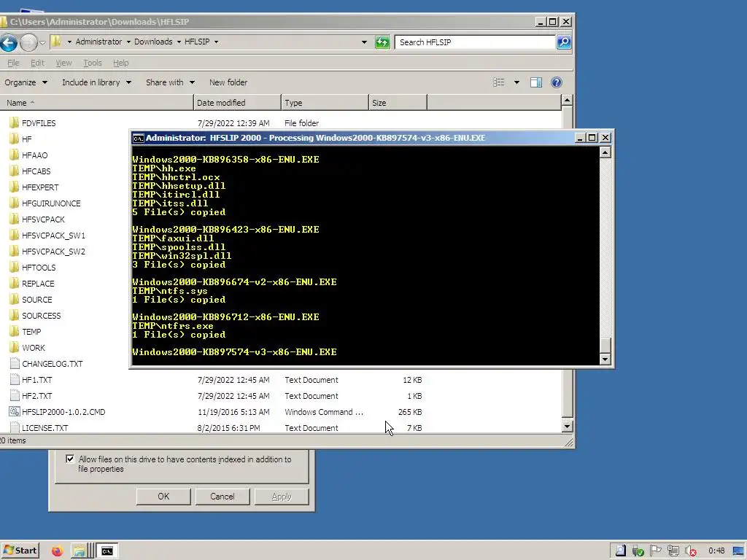Uncheck allow files contents indexed checkbox
The image size is (747, 560).
[x=70, y=459]
